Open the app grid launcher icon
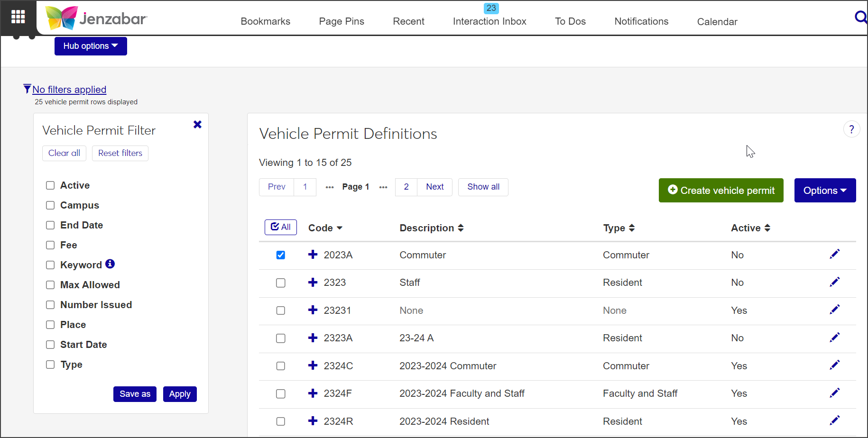868x438 pixels. click(18, 17)
